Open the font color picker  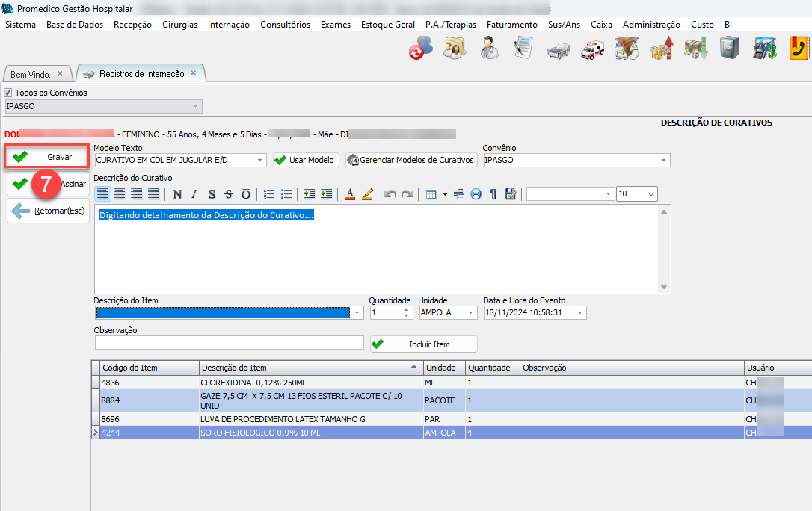coord(349,194)
